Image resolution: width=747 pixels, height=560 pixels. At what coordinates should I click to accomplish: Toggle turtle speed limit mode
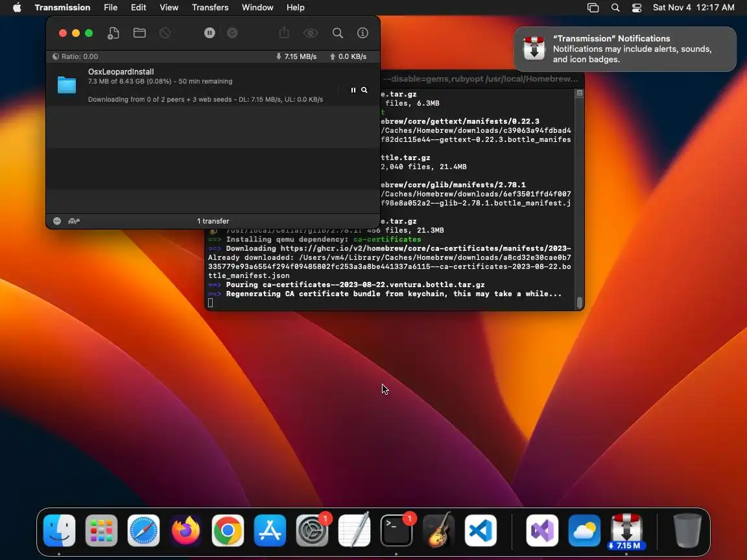[74, 221]
